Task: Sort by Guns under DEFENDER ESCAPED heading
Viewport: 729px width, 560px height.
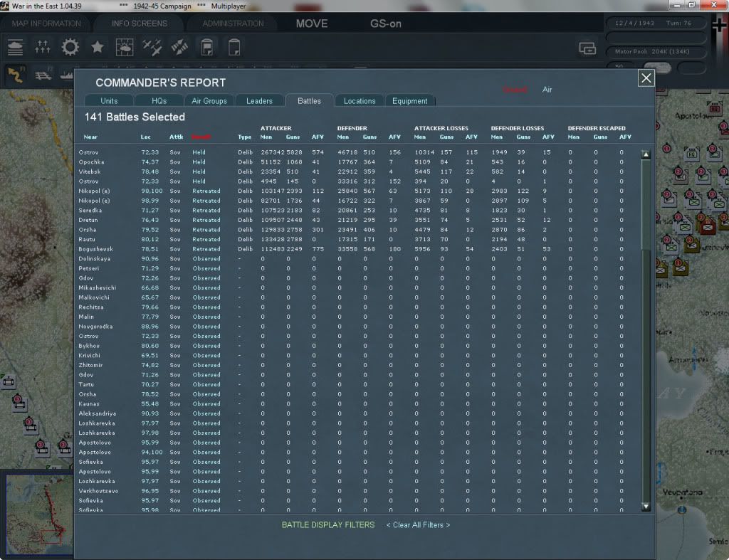Action: [x=600, y=137]
